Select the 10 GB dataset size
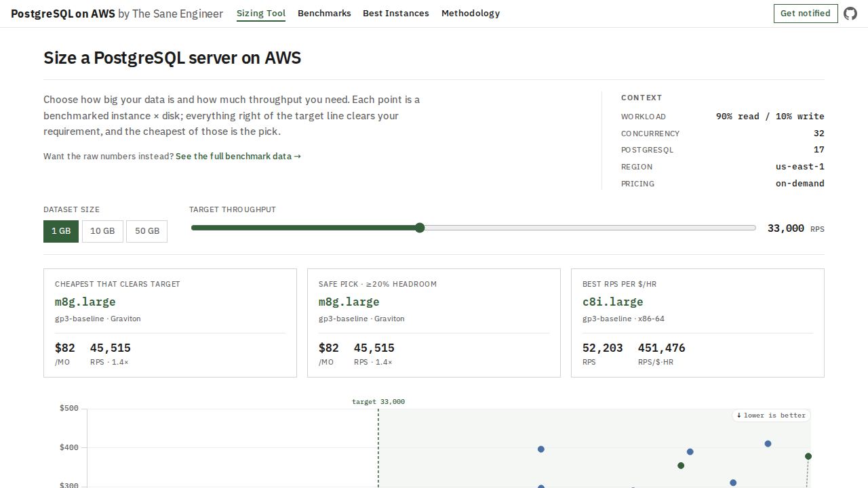 pos(102,231)
